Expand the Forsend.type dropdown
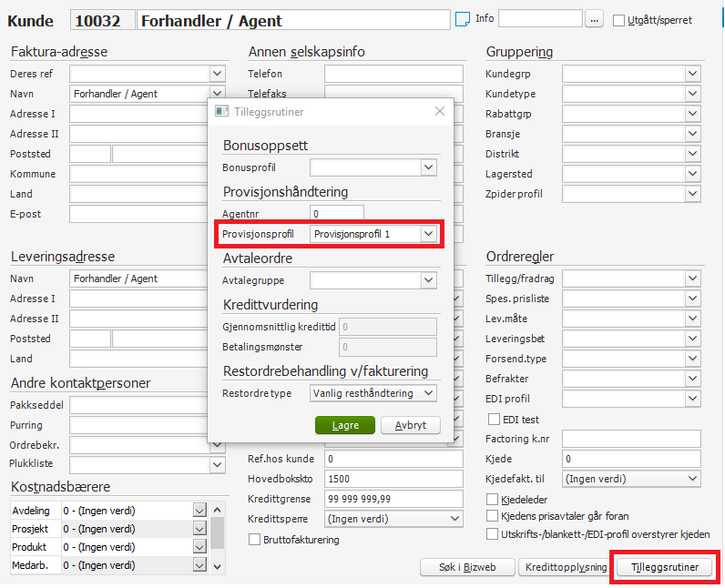This screenshot has width=725, height=588. [x=692, y=359]
